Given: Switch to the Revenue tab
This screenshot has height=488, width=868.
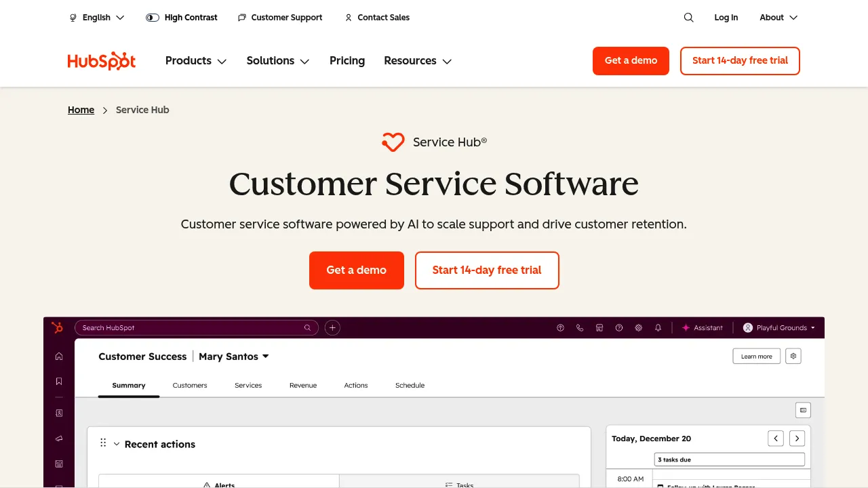Looking at the screenshot, I should pos(303,385).
